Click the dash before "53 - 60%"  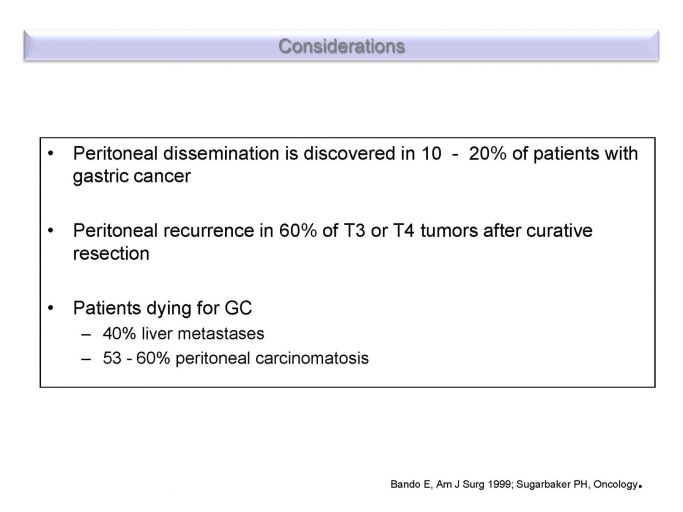(86, 359)
